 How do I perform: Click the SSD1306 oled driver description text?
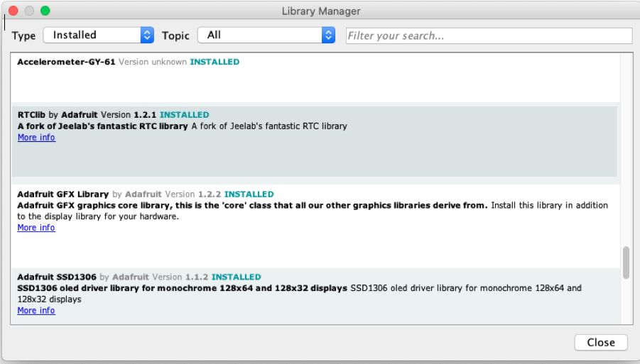[x=299, y=294]
